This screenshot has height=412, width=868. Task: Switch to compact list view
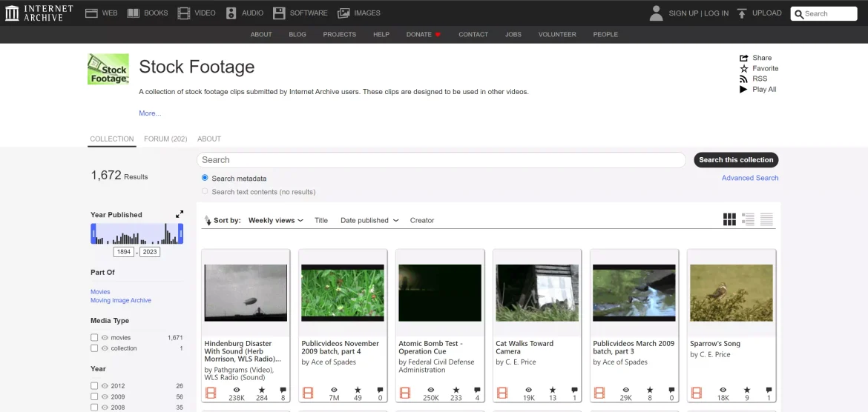(766, 219)
